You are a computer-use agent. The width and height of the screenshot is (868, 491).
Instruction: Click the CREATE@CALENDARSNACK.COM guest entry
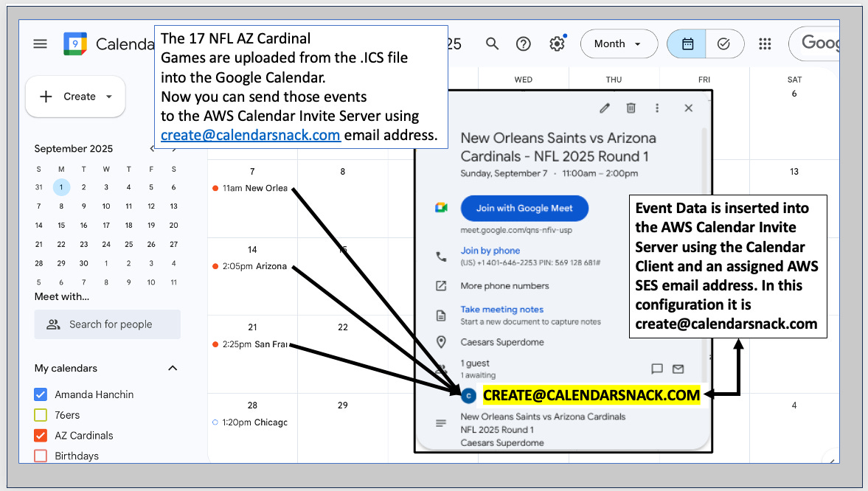[591, 395]
